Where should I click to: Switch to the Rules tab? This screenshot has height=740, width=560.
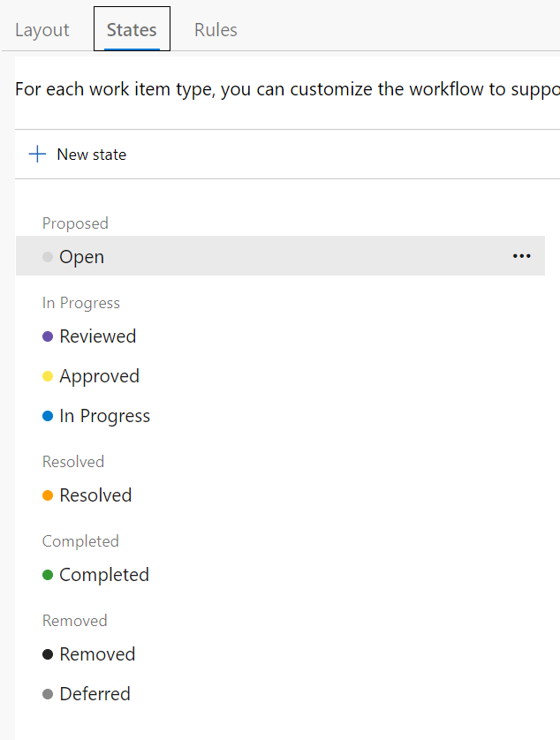(x=215, y=29)
